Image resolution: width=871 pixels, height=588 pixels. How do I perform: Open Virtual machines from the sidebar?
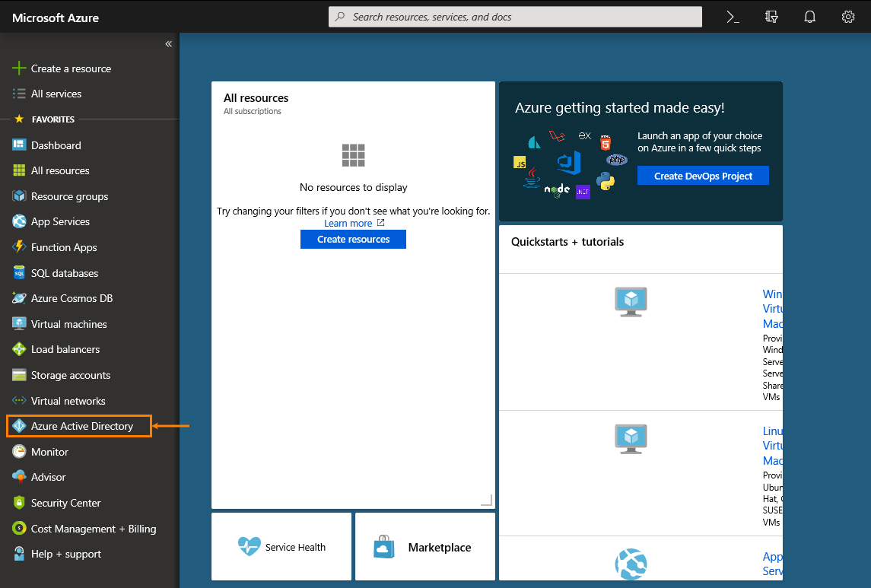pos(68,324)
